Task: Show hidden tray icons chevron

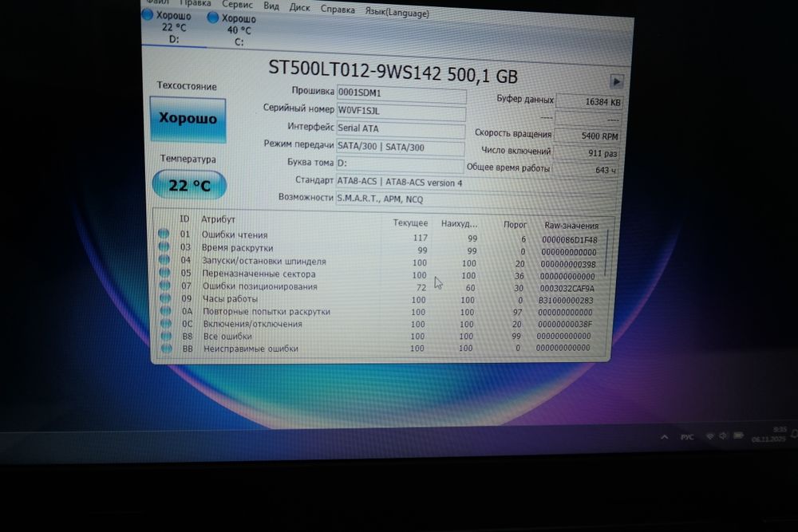Action: click(x=664, y=437)
